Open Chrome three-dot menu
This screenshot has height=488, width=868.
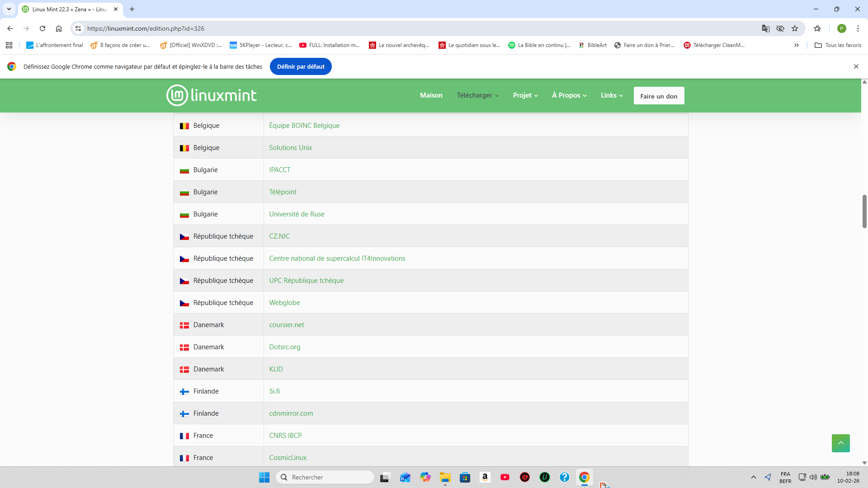858,28
